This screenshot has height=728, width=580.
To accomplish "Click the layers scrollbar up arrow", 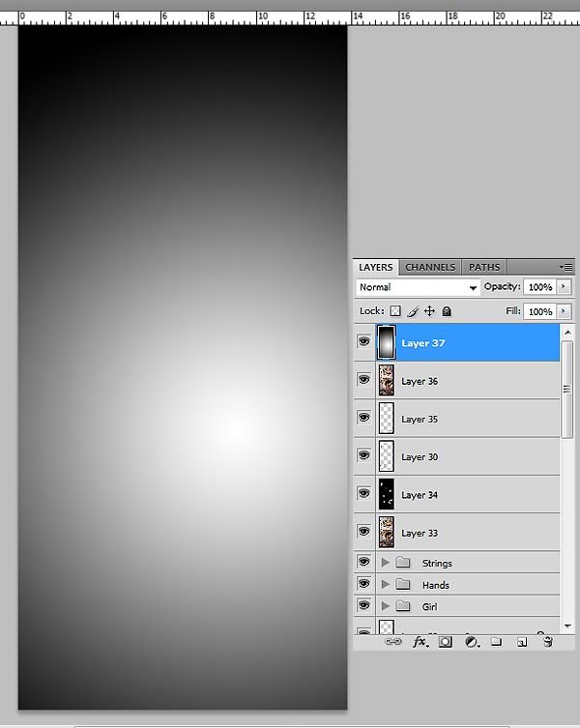I will [567, 333].
